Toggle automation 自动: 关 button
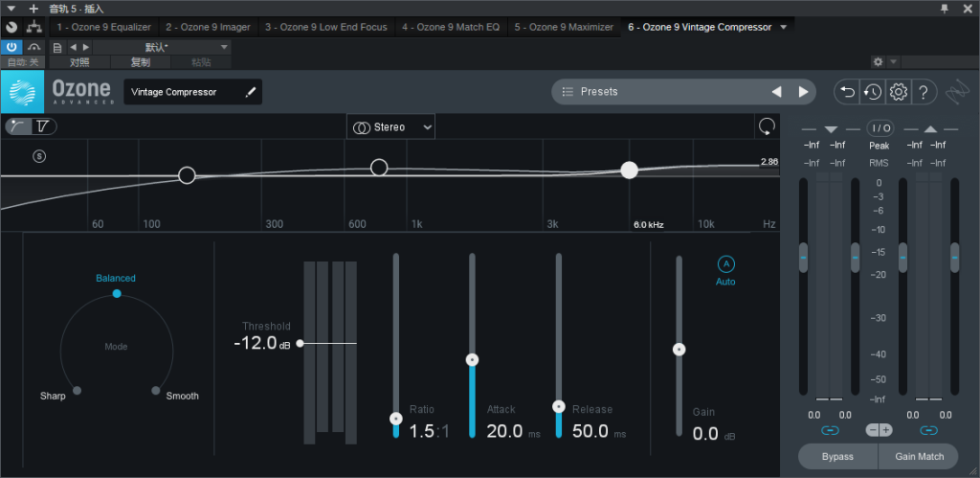The height and width of the screenshot is (478, 980). tap(23, 62)
